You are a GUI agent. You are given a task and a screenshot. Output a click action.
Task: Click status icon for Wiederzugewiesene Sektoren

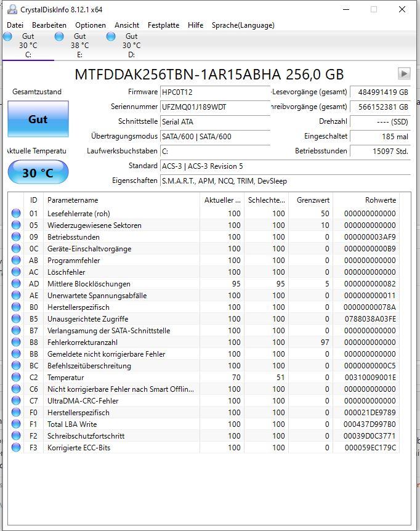(16, 225)
